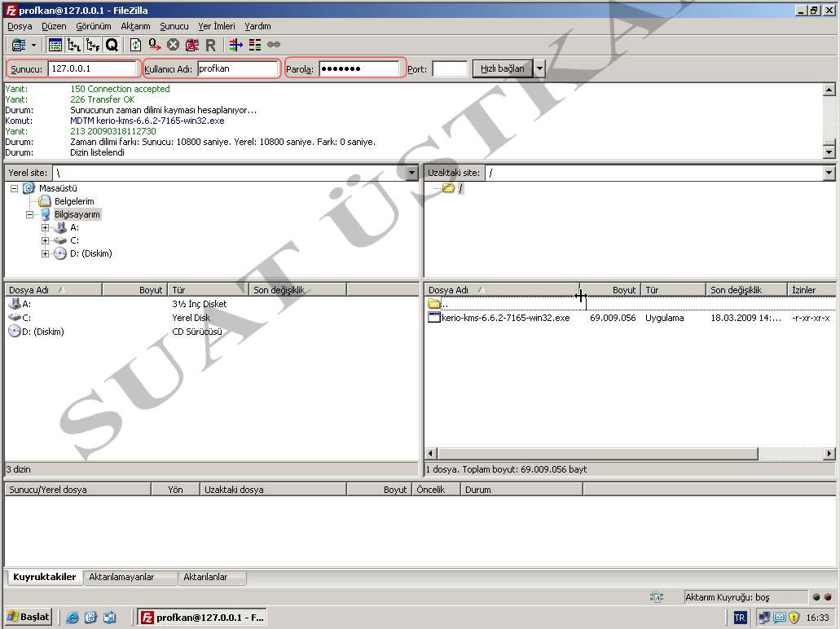Open the Yer İmleri menu
This screenshot has width=840, height=629.
tap(217, 26)
